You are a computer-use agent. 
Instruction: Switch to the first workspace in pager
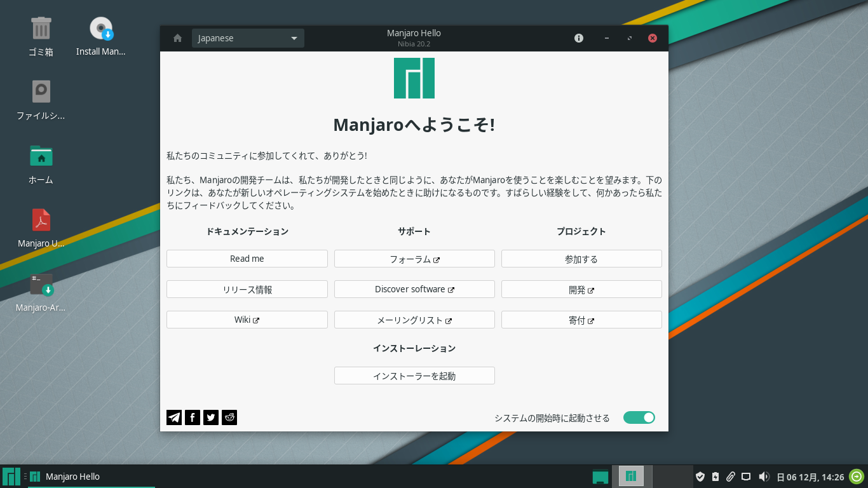(x=631, y=476)
